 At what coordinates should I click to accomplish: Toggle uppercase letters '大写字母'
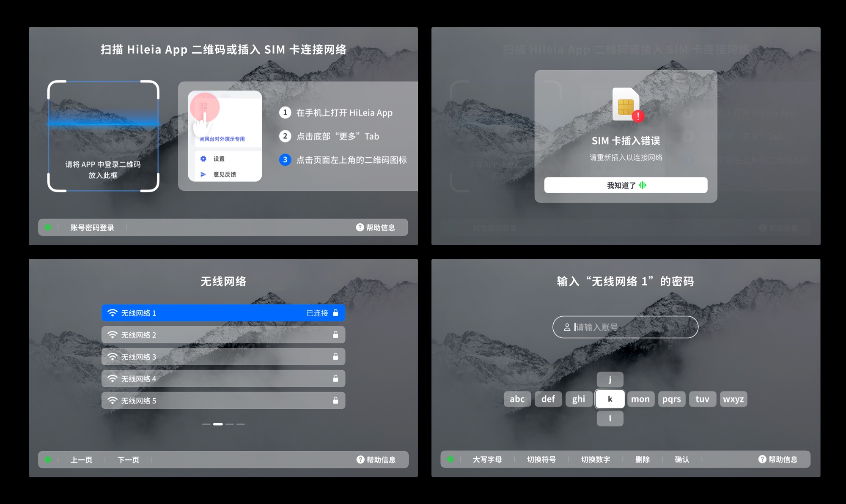coord(487,459)
